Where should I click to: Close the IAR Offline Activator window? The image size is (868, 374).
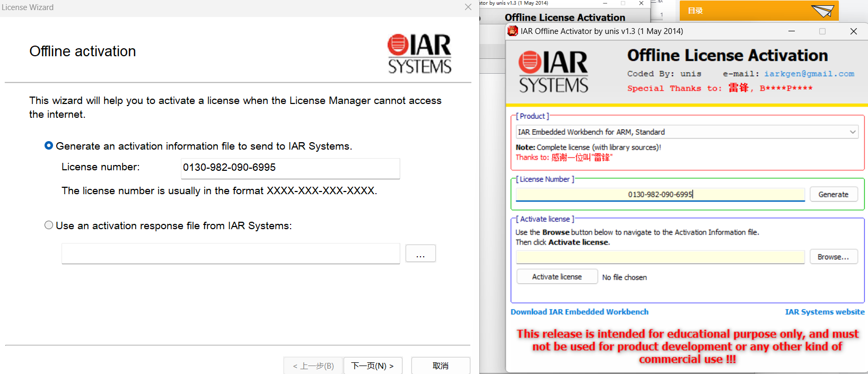coord(854,31)
